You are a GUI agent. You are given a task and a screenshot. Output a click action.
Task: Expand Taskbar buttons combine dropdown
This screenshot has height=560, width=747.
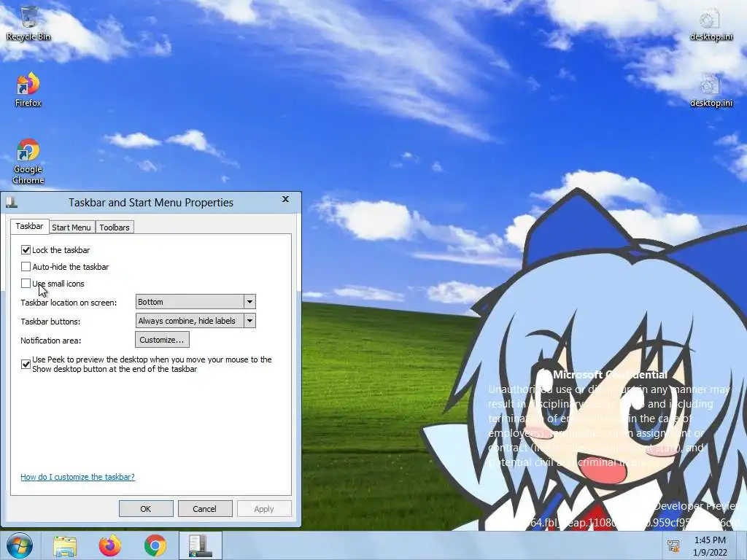(249, 321)
